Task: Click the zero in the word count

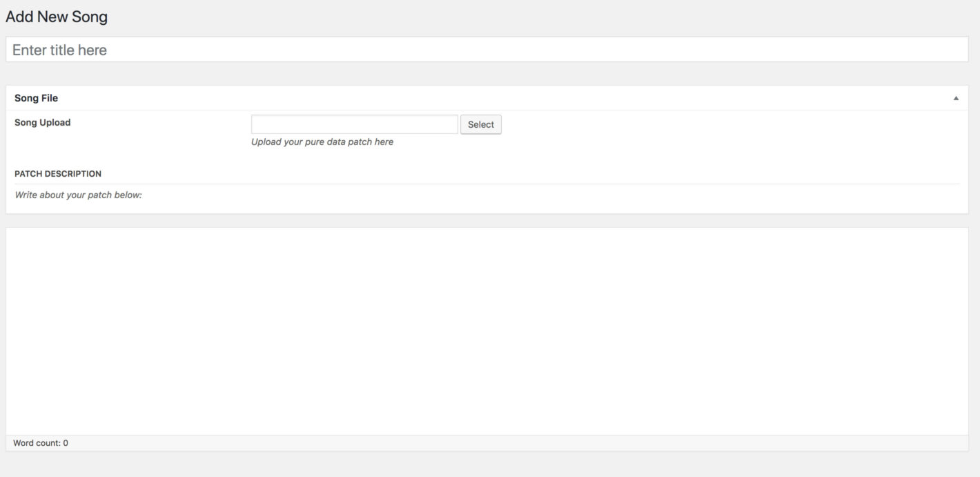Action: click(x=66, y=443)
